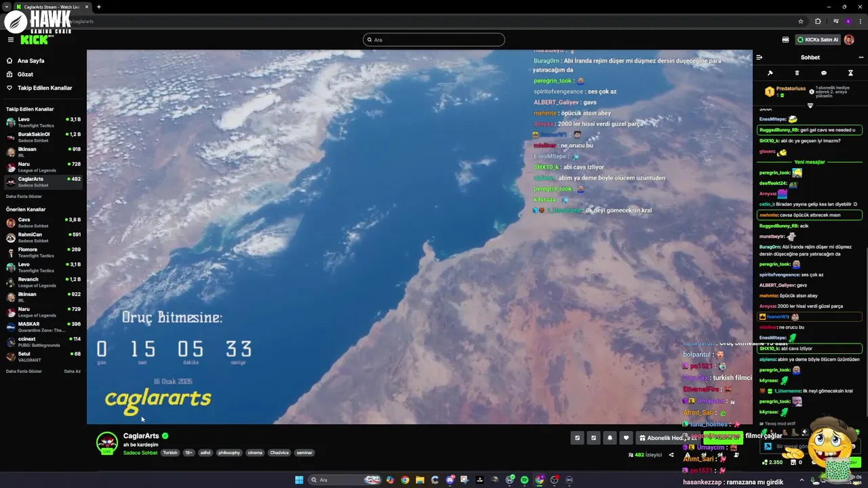Viewport: 868px width, 488px height.
Task: Click the Chadvice tag
Action: (x=279, y=453)
